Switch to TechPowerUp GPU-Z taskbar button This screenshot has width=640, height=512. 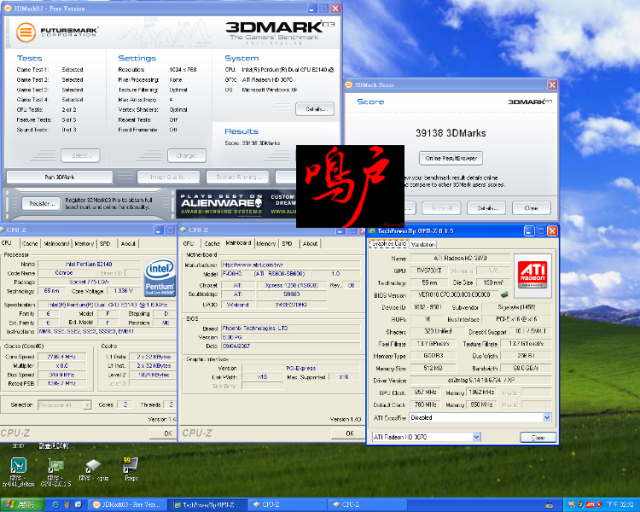click(x=208, y=505)
